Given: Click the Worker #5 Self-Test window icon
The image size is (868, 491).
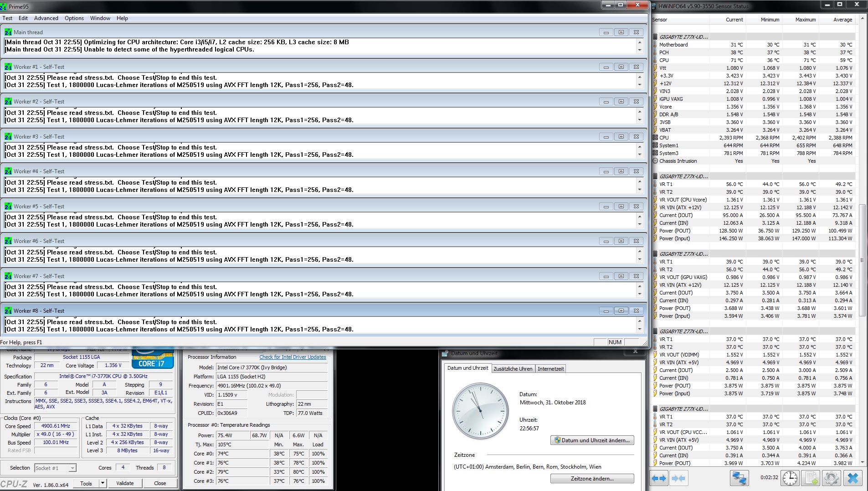Looking at the screenshot, I should tap(8, 207).
